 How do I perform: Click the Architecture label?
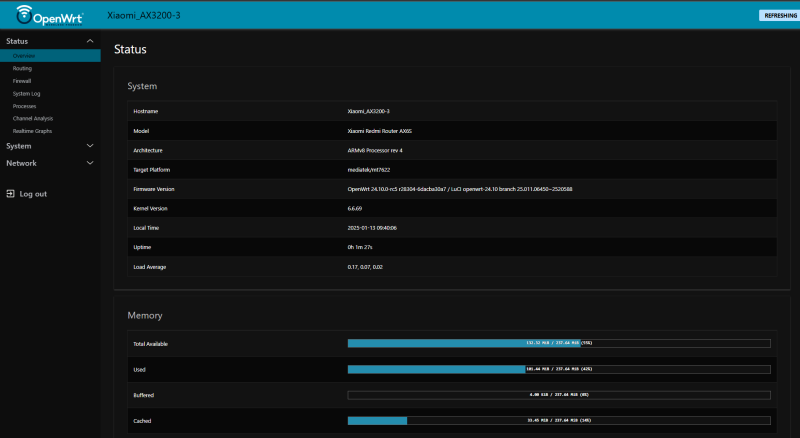(148, 151)
